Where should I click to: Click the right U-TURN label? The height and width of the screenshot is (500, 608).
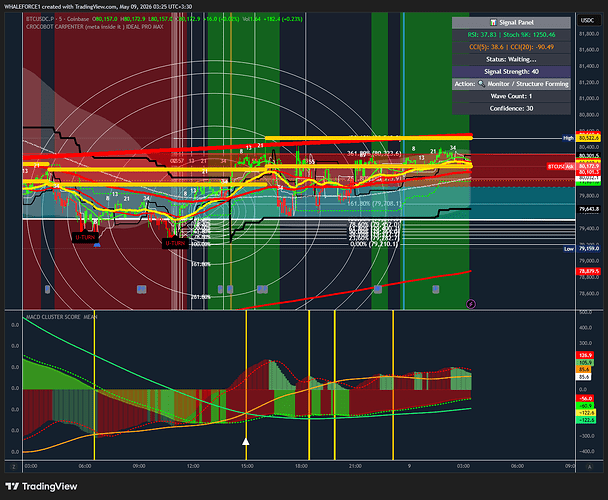click(175, 244)
